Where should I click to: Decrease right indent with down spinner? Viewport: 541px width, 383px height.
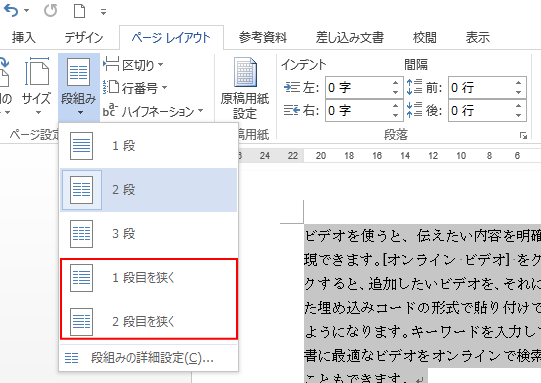tap(395, 115)
